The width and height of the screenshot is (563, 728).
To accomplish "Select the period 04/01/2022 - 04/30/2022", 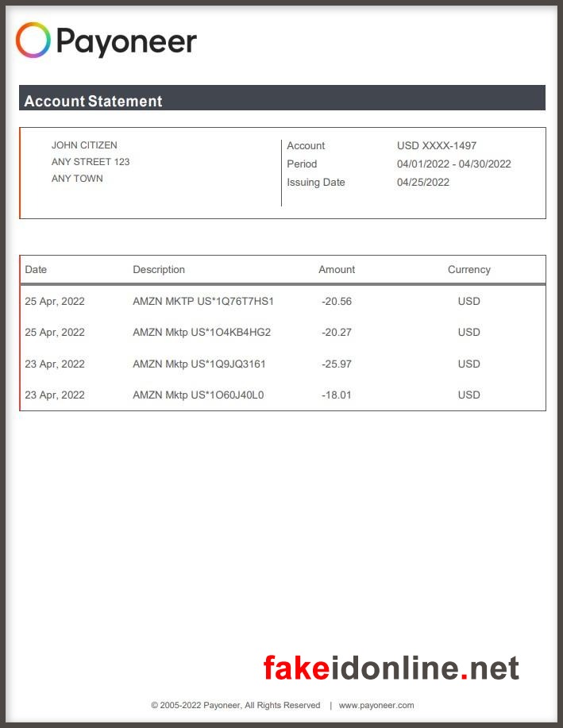I will pyautogui.click(x=454, y=164).
